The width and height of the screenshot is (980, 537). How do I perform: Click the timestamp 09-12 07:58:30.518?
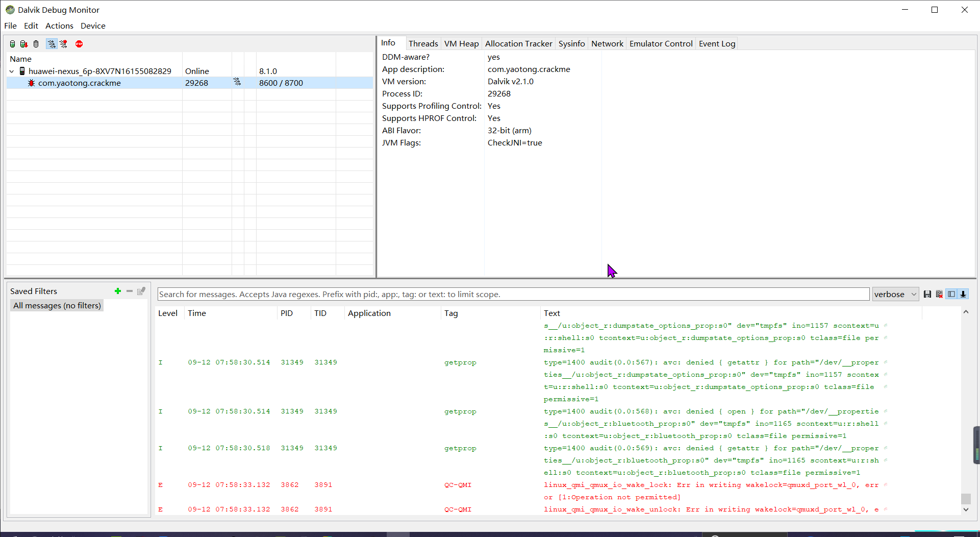coord(229,448)
